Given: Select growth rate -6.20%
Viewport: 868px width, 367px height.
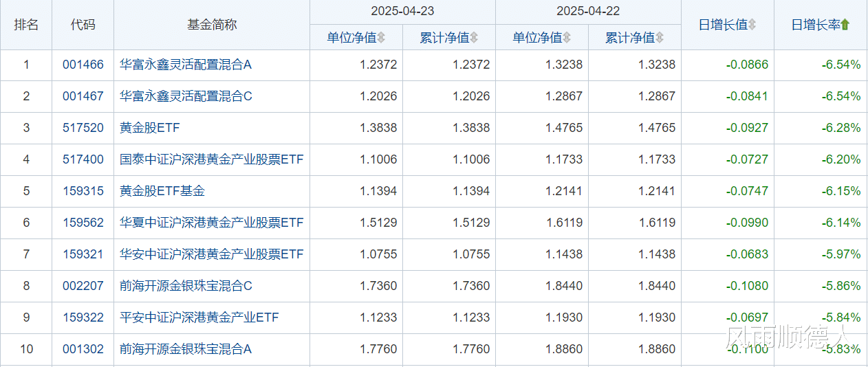Looking at the screenshot, I should [841, 159].
